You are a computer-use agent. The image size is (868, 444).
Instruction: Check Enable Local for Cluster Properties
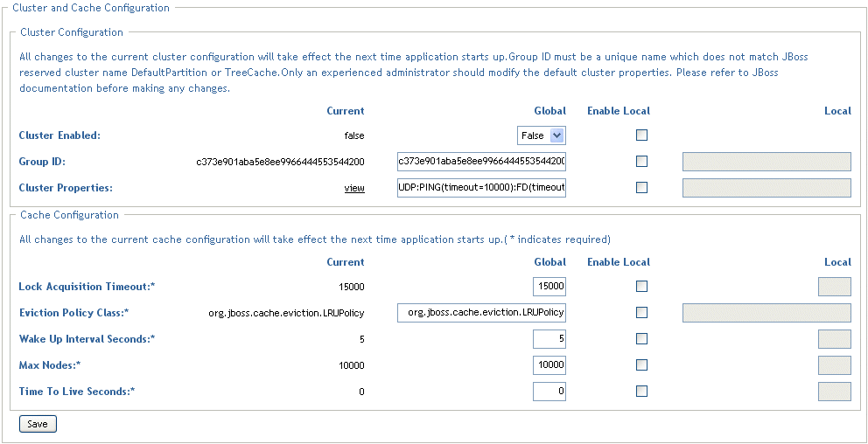coord(642,187)
